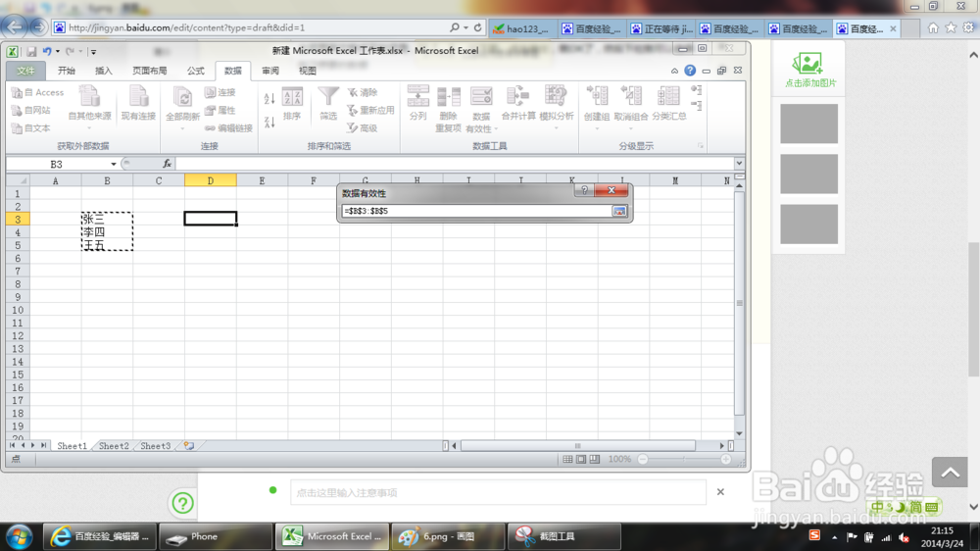The image size is (980, 551).
Task: Click the insert new worksheet icon
Action: [189, 446]
